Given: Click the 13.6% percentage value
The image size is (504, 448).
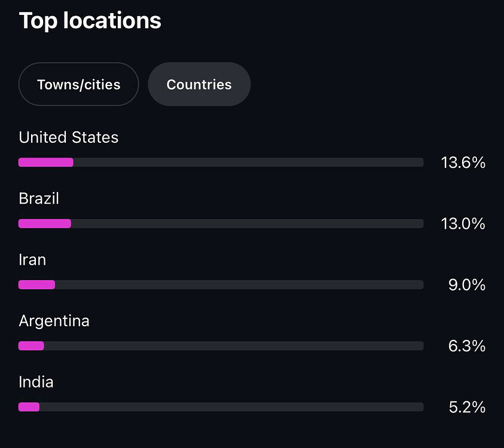Looking at the screenshot, I should (x=463, y=162).
